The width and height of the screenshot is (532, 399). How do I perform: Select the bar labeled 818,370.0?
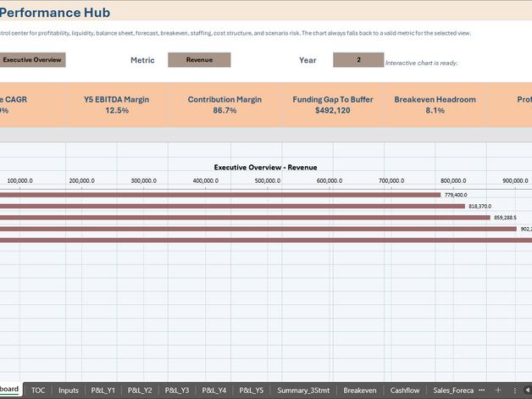(x=232, y=207)
